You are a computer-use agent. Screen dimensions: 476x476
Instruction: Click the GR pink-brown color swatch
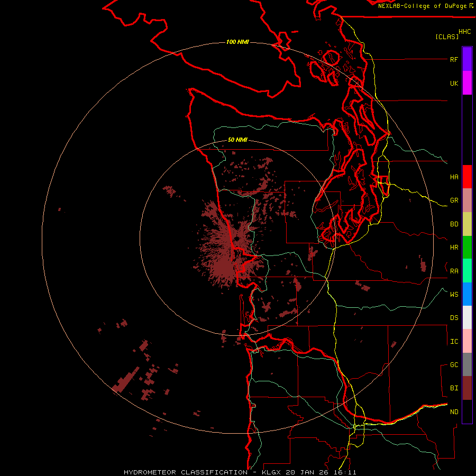pos(467,200)
